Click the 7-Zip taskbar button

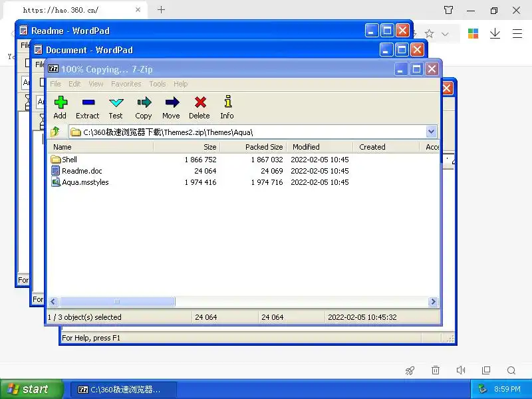tap(124, 390)
